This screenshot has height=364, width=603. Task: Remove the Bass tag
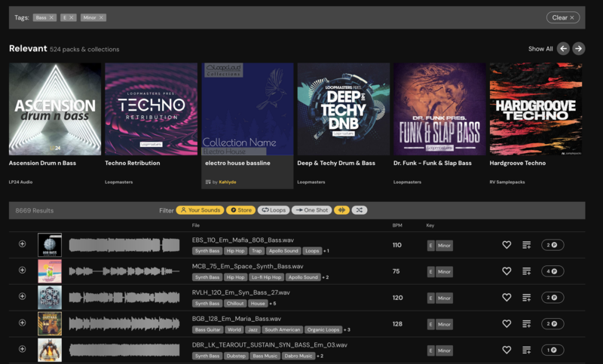point(51,17)
